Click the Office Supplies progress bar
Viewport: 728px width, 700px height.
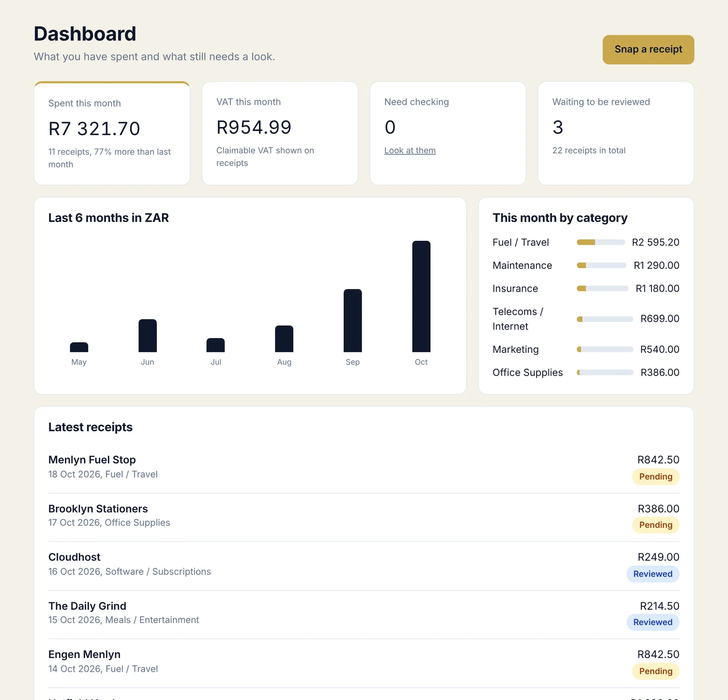(x=605, y=372)
